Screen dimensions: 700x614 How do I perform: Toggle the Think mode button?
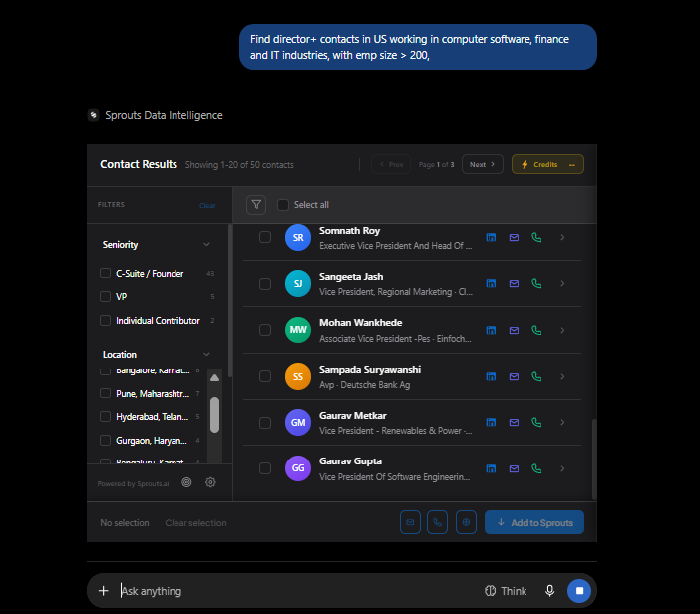pos(506,591)
